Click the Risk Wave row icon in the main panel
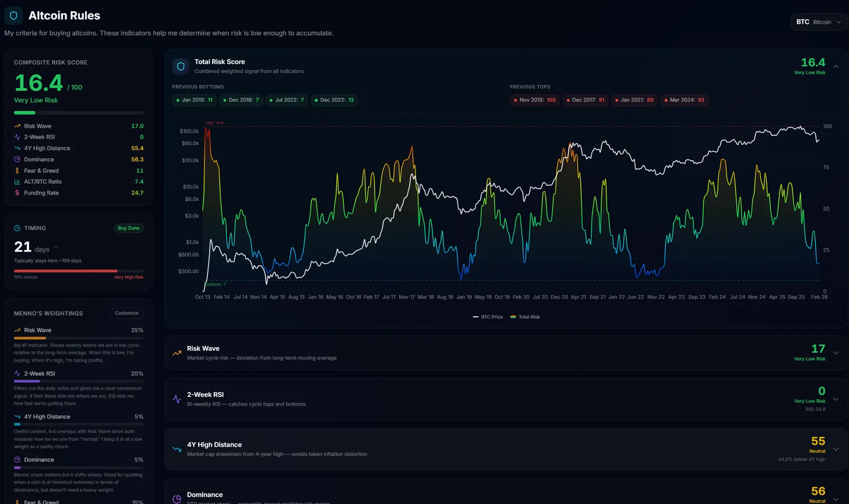The image size is (849, 504). [x=177, y=353]
